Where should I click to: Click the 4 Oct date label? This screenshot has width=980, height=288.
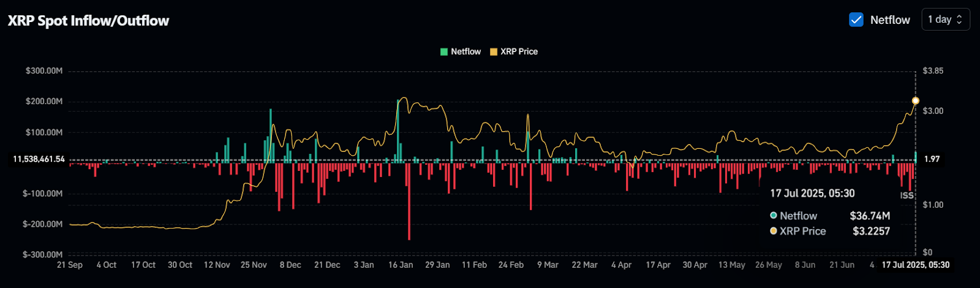(107, 265)
